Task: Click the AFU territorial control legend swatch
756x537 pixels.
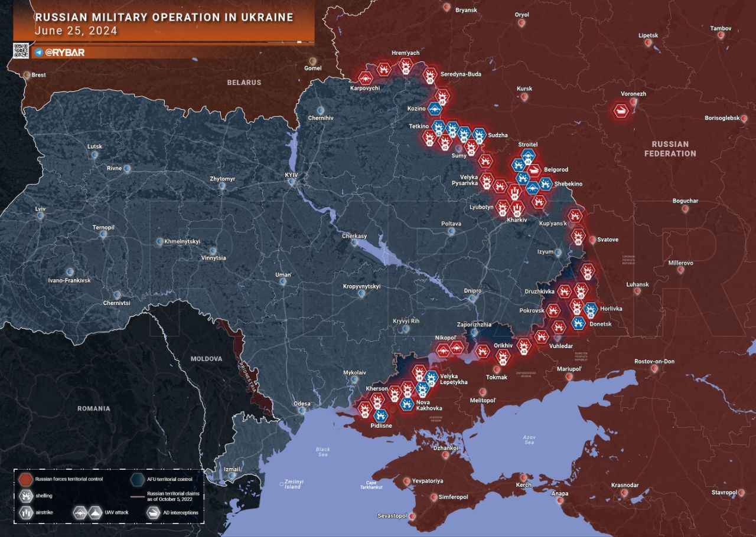Action: [x=139, y=479]
